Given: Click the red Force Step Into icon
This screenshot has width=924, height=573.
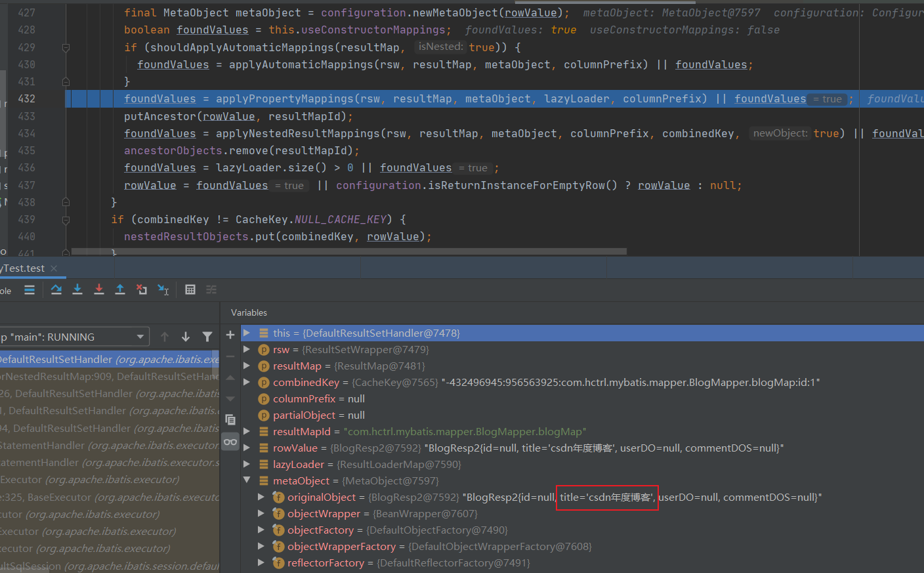Looking at the screenshot, I should 99,289.
